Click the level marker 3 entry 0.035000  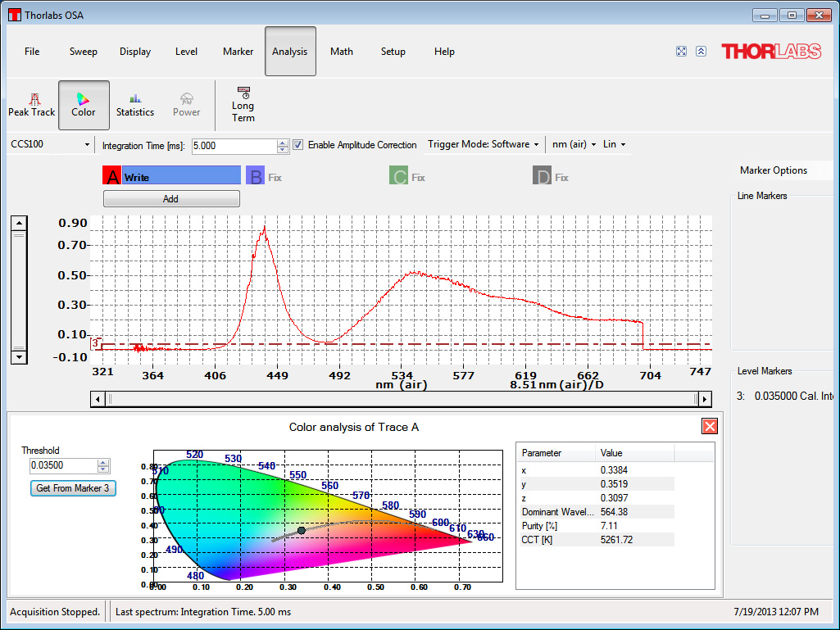click(785, 397)
